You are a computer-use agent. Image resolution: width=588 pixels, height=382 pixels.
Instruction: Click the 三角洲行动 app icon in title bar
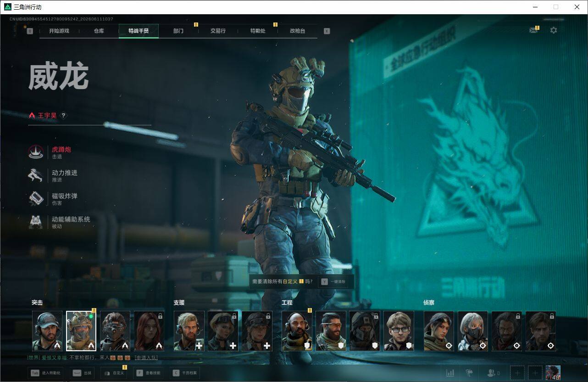[x=7, y=7]
